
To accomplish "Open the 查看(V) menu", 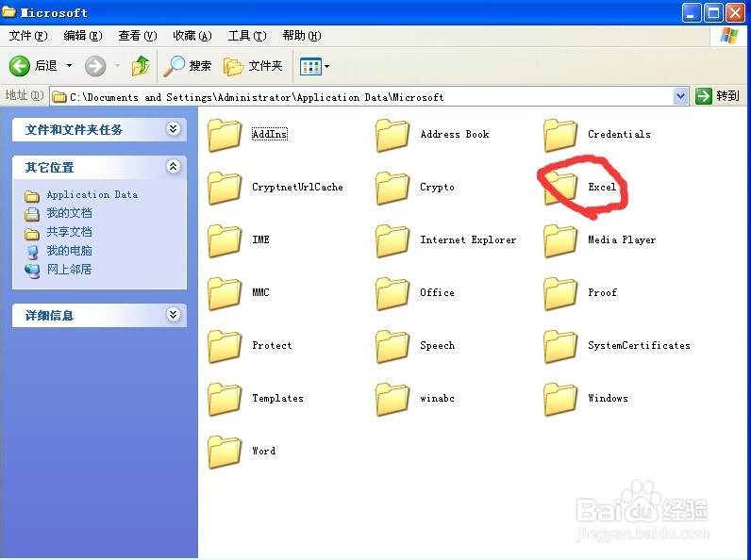I will [x=138, y=36].
